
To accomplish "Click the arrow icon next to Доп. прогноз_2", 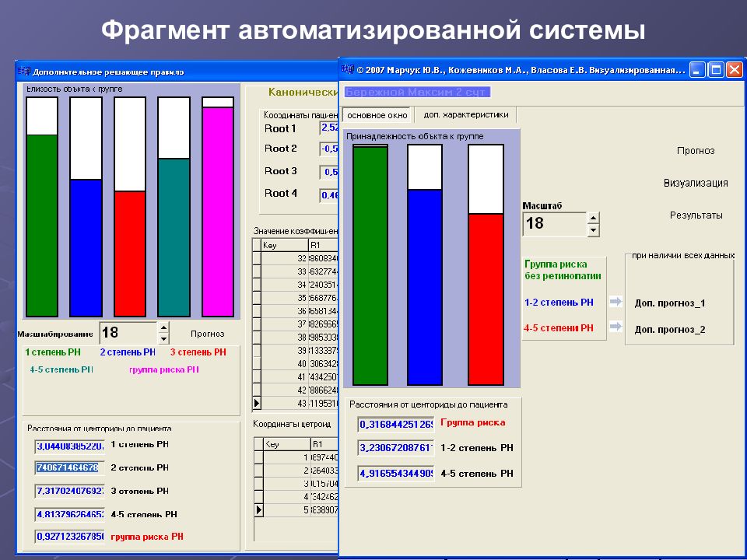I will 616,326.
